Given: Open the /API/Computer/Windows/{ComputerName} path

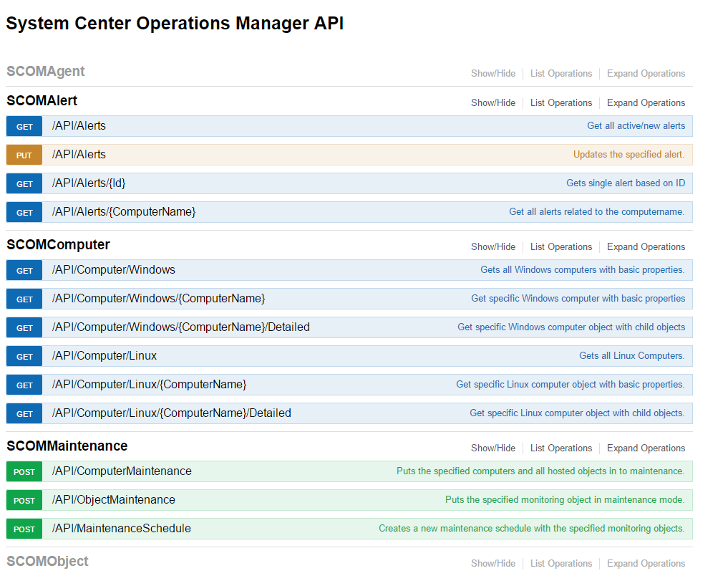Looking at the screenshot, I should 158,298.
